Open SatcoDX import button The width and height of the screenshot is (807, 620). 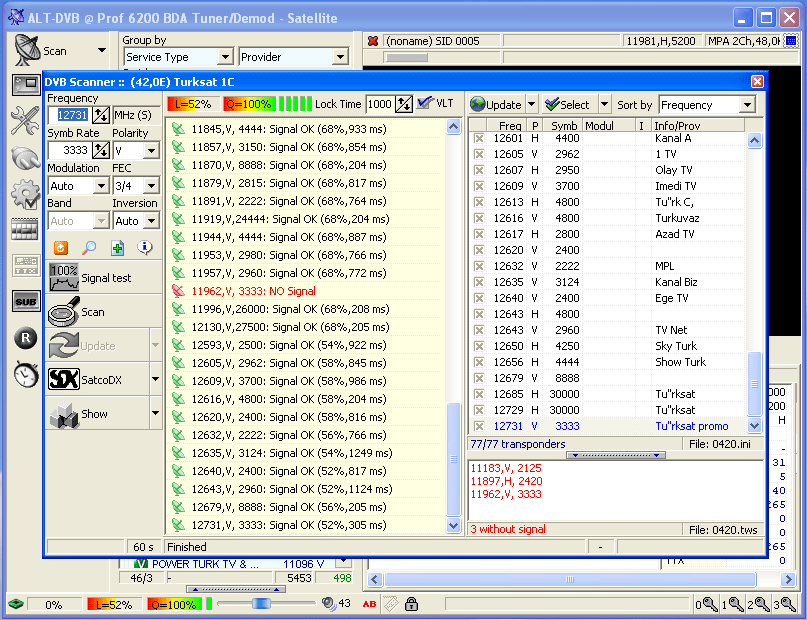[98, 380]
